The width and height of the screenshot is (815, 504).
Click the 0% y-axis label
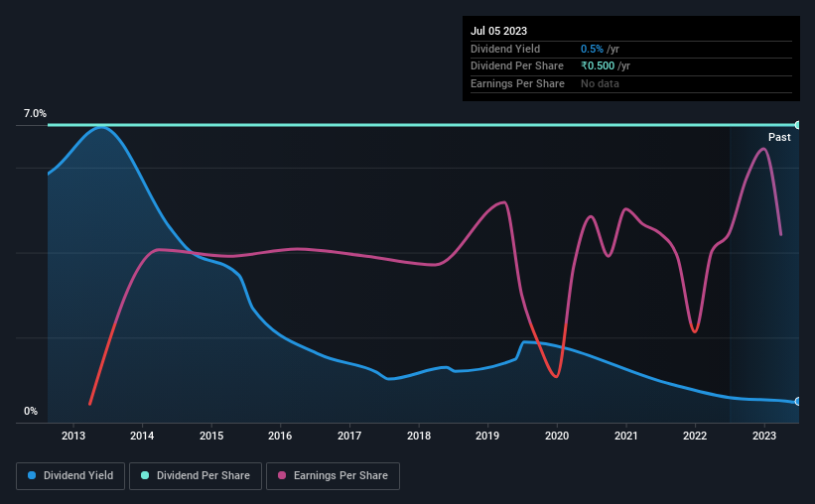[x=31, y=411]
